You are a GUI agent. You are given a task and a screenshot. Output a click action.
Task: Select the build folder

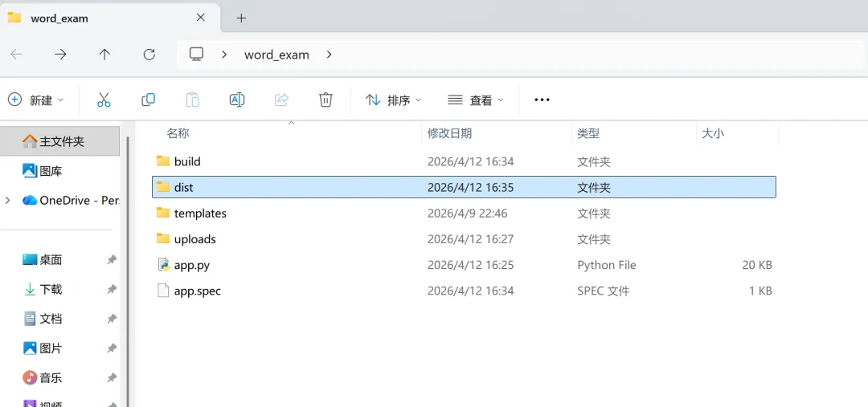click(464, 161)
